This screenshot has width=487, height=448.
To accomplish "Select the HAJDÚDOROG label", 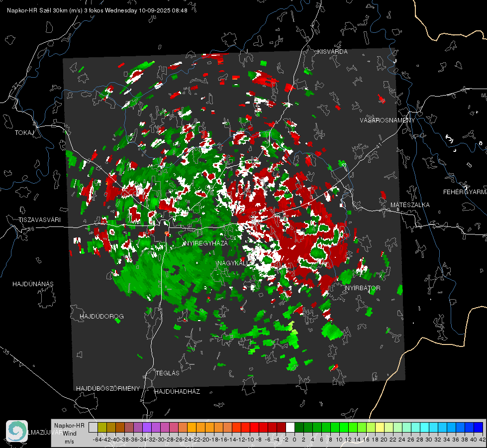I will pos(101,317).
